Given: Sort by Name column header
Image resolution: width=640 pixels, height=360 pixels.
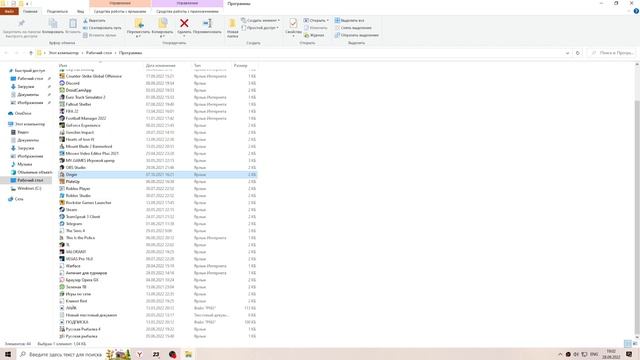Looking at the screenshot, I should (x=62, y=65).
